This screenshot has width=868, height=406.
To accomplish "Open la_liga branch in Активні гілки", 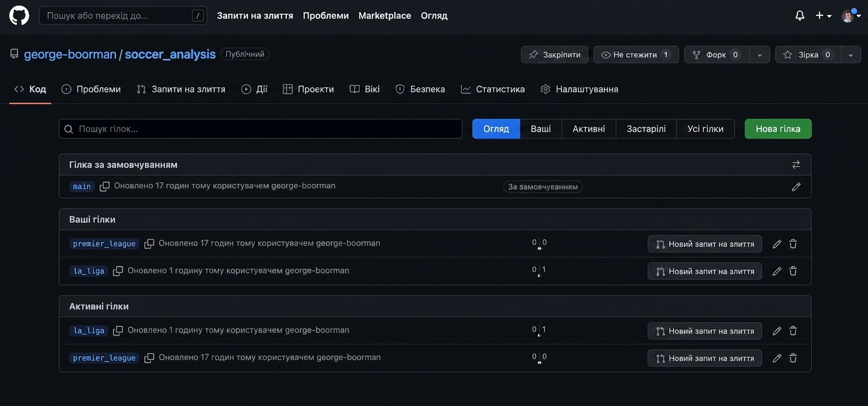I will (89, 331).
